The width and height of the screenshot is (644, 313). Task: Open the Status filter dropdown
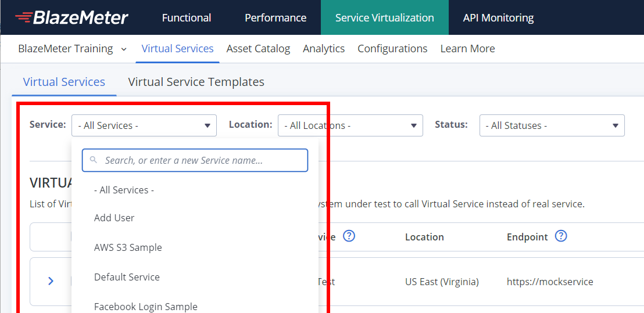[x=552, y=125]
